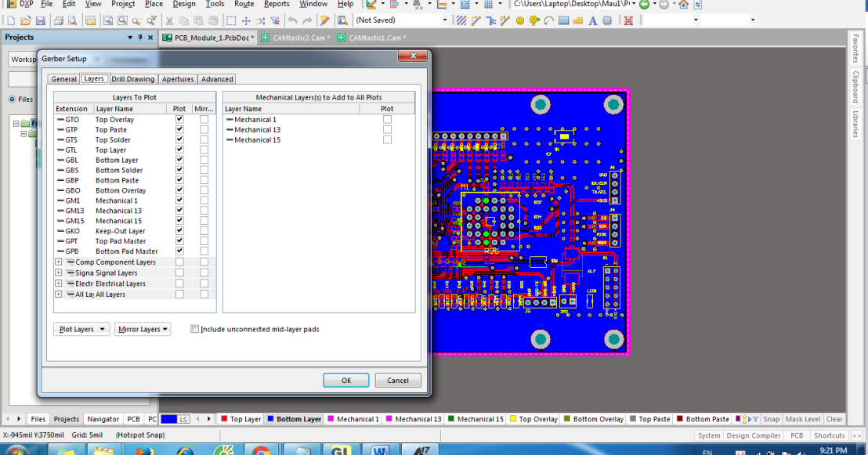Open the Shortcuts status bar button
Screen dimensions: 868x455
pos(830,435)
